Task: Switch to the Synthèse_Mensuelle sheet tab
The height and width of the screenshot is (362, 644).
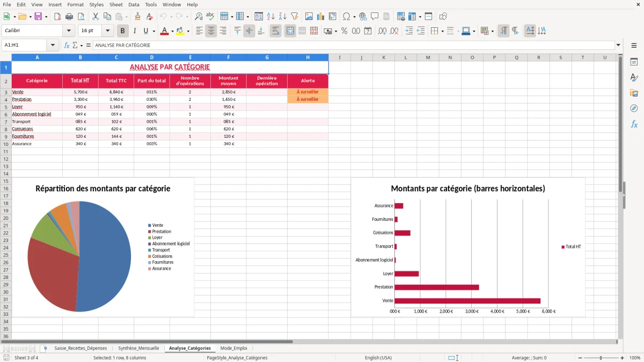Action: click(138, 348)
